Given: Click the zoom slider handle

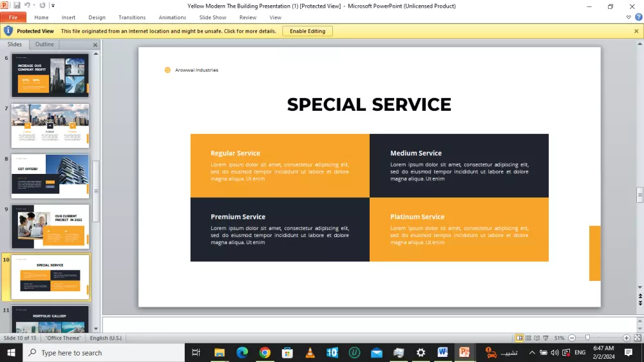Looking at the screenshot, I should tap(588, 338).
